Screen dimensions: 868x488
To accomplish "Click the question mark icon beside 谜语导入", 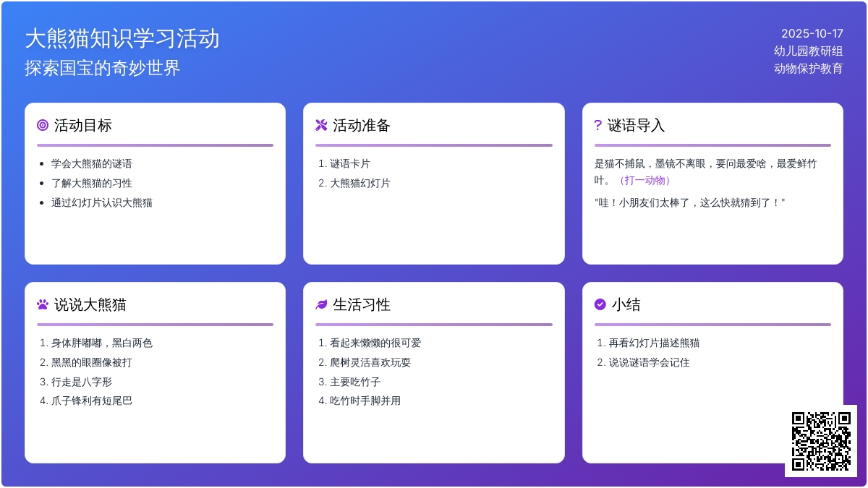I will coord(597,125).
